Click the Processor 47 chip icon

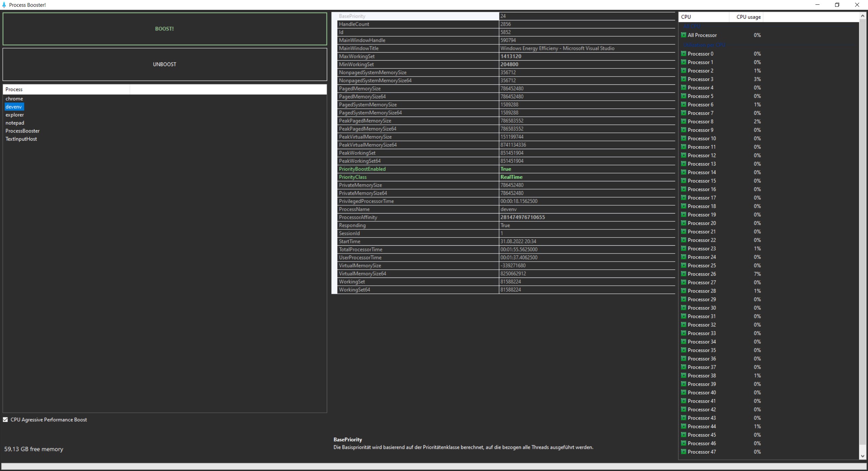pyautogui.click(x=684, y=452)
